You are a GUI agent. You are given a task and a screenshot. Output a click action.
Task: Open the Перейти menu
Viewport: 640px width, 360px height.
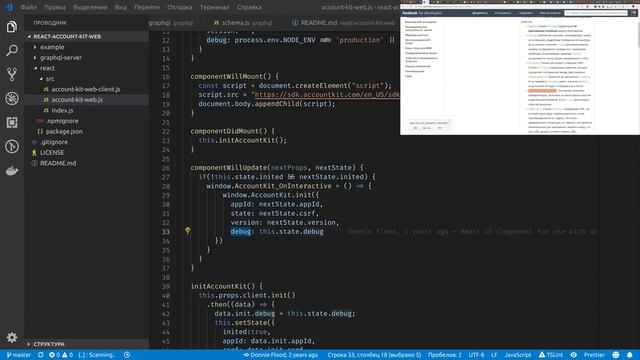(147, 7)
